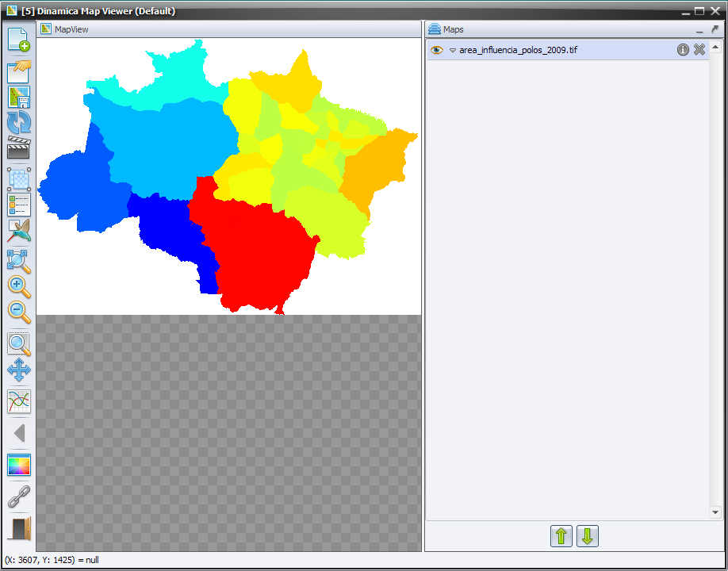This screenshot has width=728, height=571.
Task: Click the chain link views icon
Action: point(19,496)
